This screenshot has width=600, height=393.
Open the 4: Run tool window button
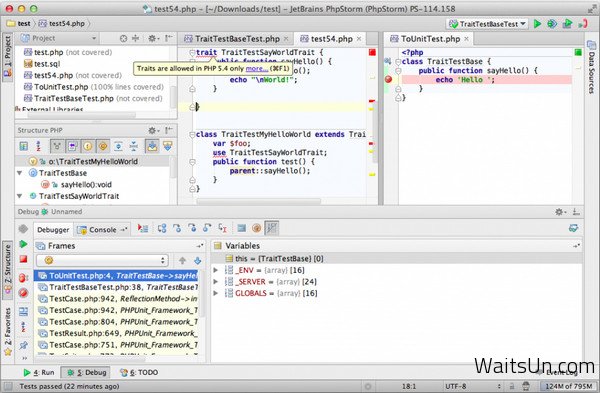point(39,372)
